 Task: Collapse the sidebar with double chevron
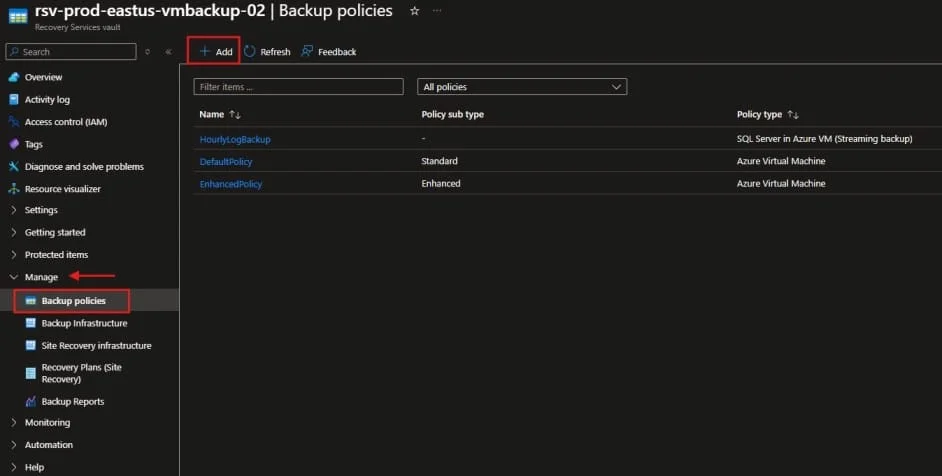tap(168, 52)
